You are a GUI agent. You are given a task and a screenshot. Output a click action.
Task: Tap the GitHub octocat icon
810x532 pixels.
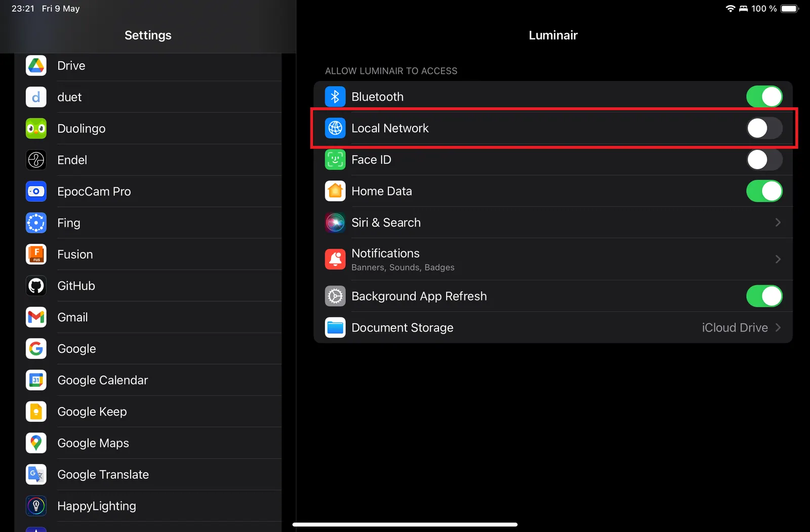coord(36,286)
